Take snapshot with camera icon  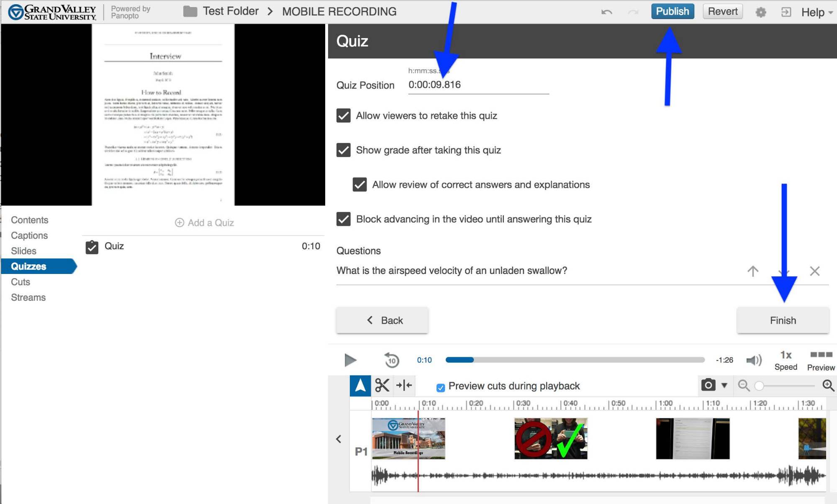(708, 385)
